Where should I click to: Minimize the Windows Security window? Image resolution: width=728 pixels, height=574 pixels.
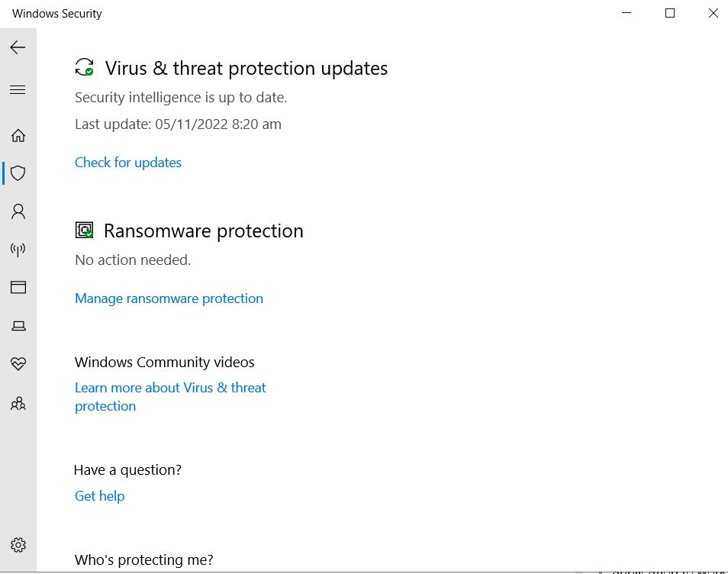[627, 13]
